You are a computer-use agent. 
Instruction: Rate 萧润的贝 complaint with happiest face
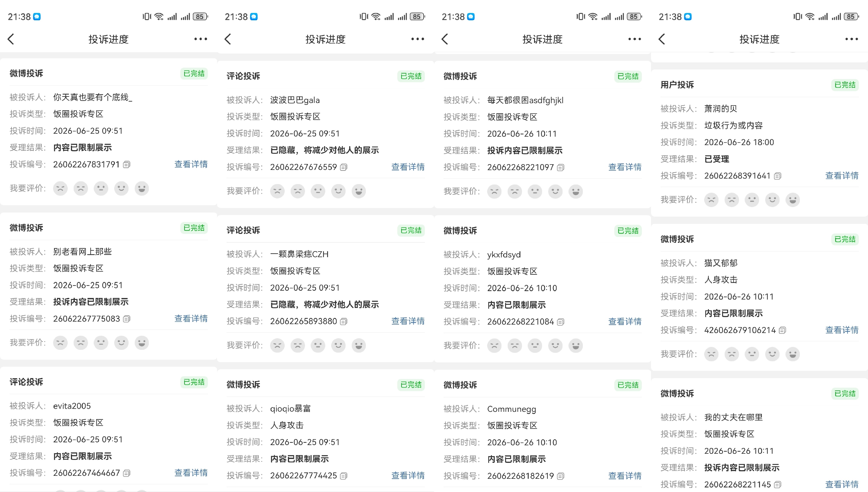pyautogui.click(x=793, y=200)
